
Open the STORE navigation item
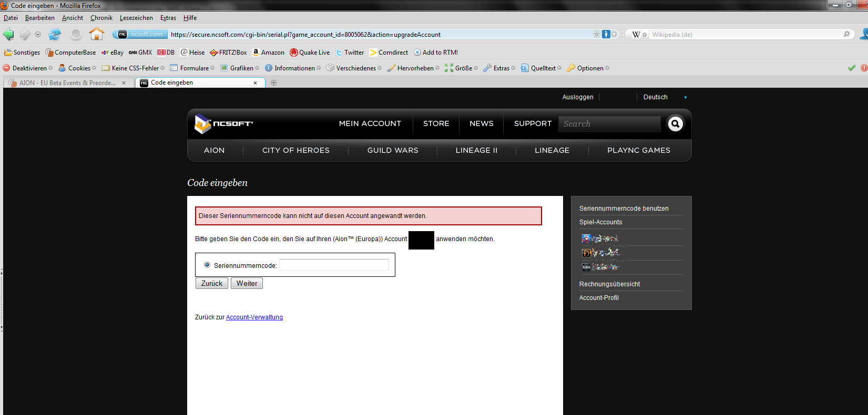[436, 123]
